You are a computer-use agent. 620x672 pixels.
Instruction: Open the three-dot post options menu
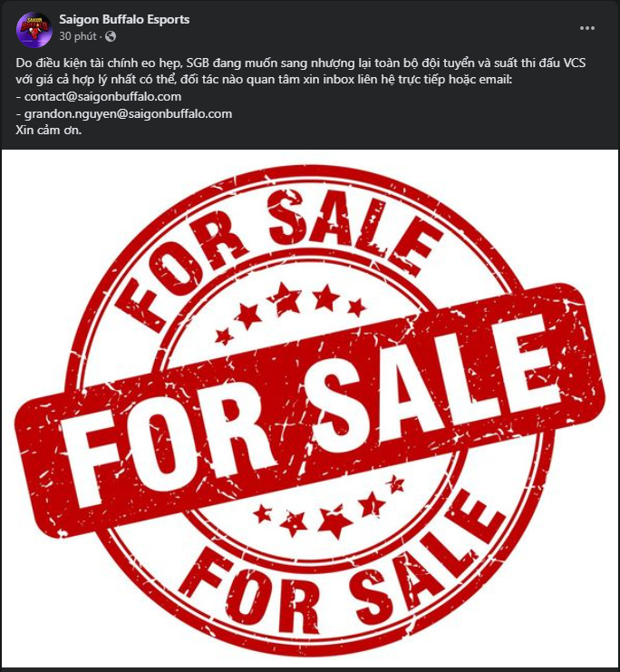(x=586, y=28)
